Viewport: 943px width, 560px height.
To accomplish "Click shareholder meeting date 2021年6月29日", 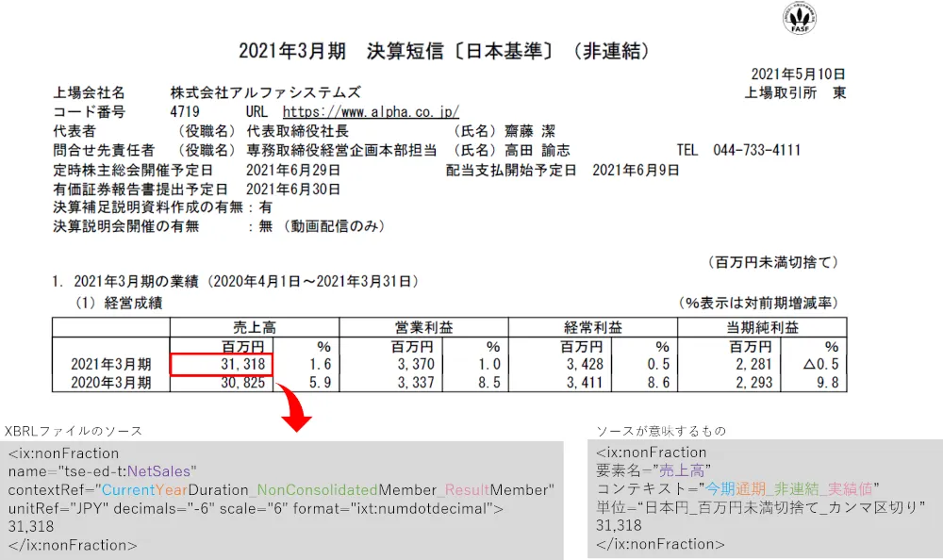I will pyautogui.click(x=293, y=171).
